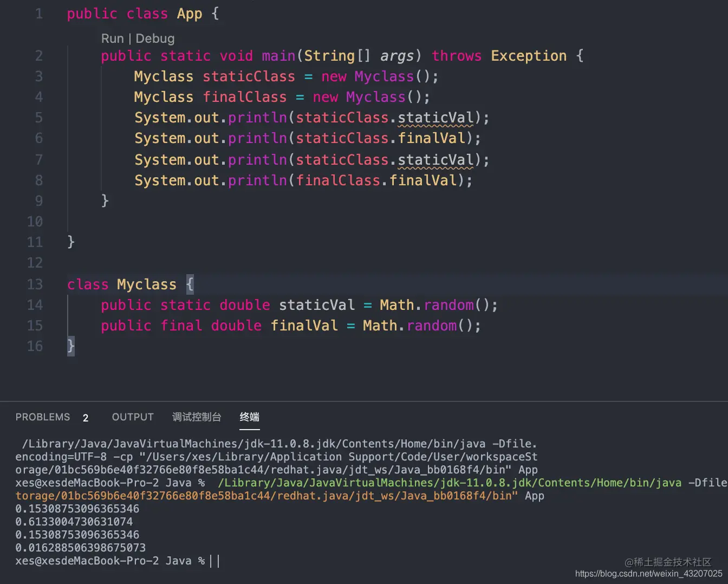This screenshot has width=728, height=584.
Task: Click the underlined staticVal on line 5
Action: [x=436, y=118]
